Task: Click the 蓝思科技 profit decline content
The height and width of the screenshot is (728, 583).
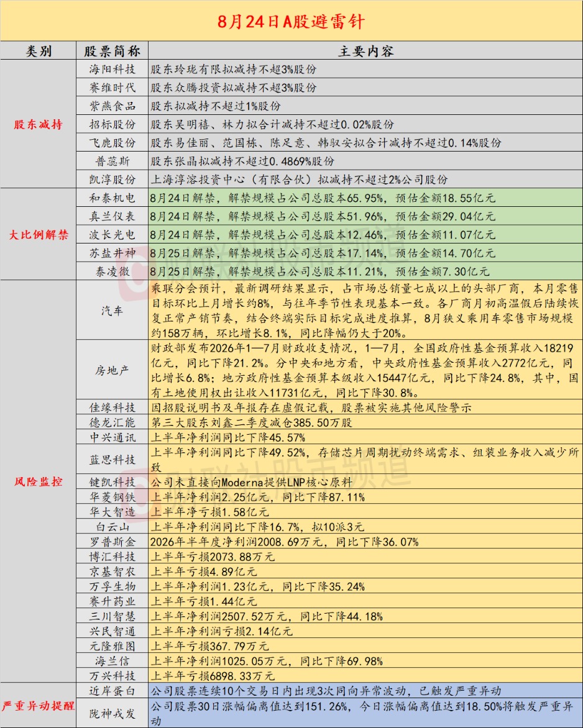Action: pos(365,460)
